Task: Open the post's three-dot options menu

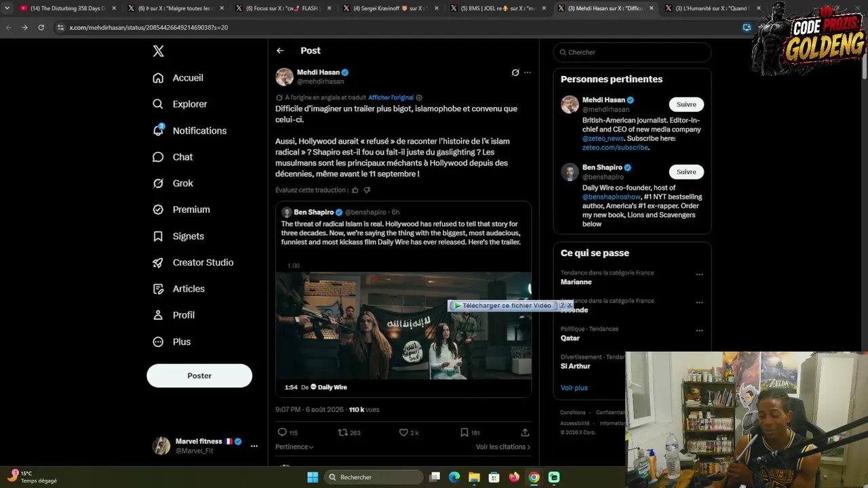Action: click(x=528, y=73)
